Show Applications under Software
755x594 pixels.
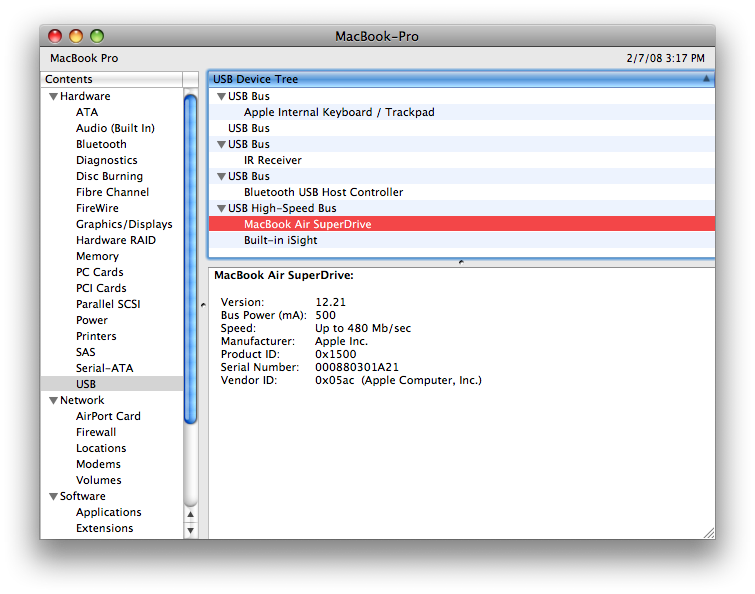click(x=108, y=512)
